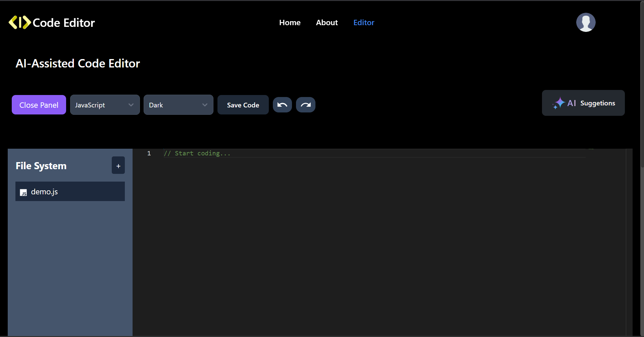Open the About page
The width and height of the screenshot is (644, 337).
point(327,22)
